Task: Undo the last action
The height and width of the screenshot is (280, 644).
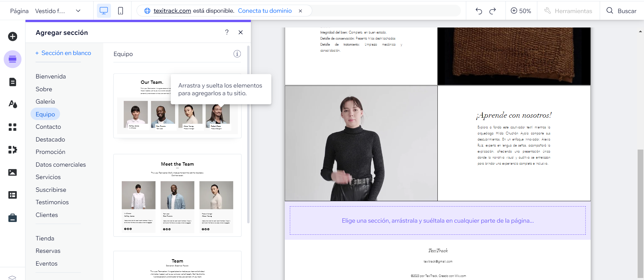Action: coord(479,11)
